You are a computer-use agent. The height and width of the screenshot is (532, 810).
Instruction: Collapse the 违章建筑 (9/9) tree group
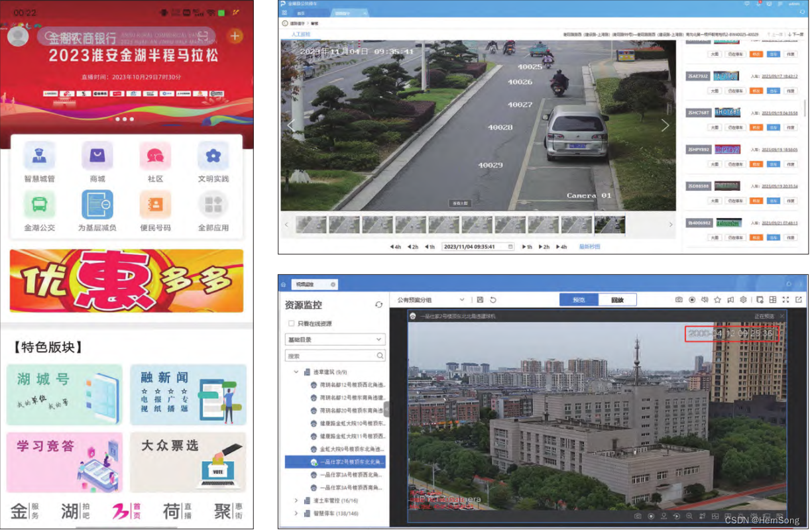click(296, 372)
